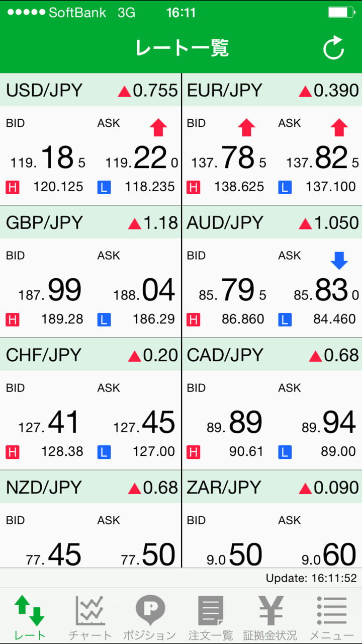362x644 pixels.
Task: Tap CAD/JPY BID price 89.89
Action: point(234,423)
